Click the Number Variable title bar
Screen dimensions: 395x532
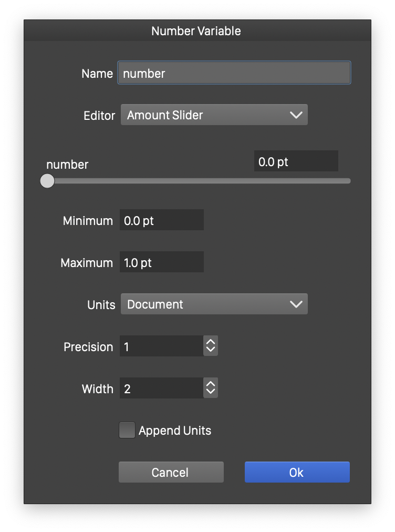[196, 31]
